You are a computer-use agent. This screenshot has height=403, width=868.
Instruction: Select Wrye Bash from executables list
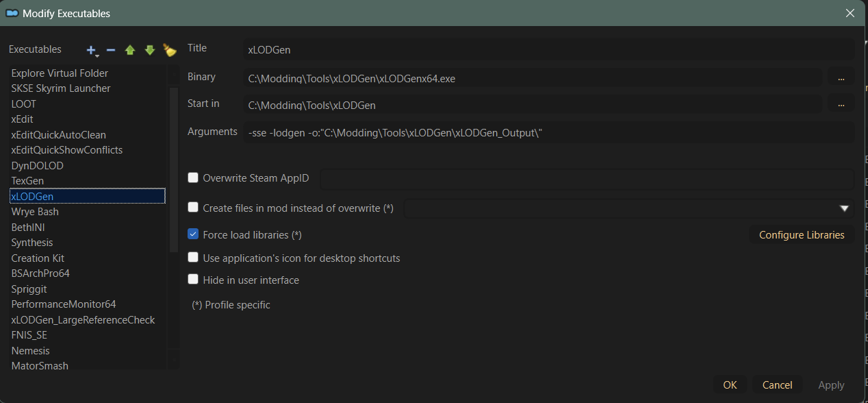[x=35, y=212]
